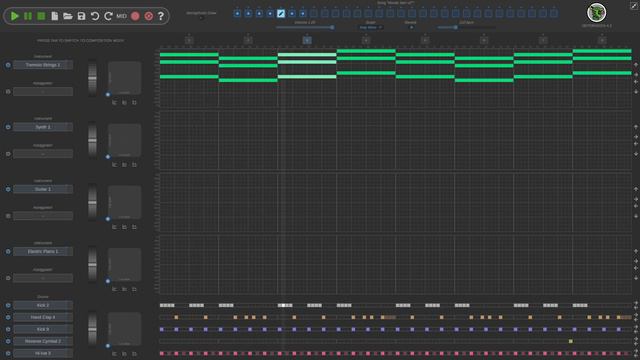Image resolution: width=640 pixels, height=360 pixels.
Task: Click the top arrow right of Tremolo Strings roll
Action: point(636,65)
